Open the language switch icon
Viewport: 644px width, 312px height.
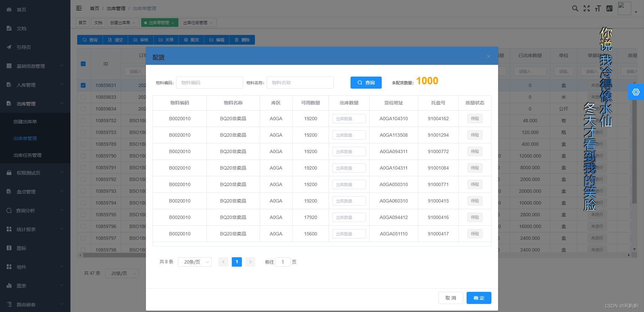click(x=609, y=8)
